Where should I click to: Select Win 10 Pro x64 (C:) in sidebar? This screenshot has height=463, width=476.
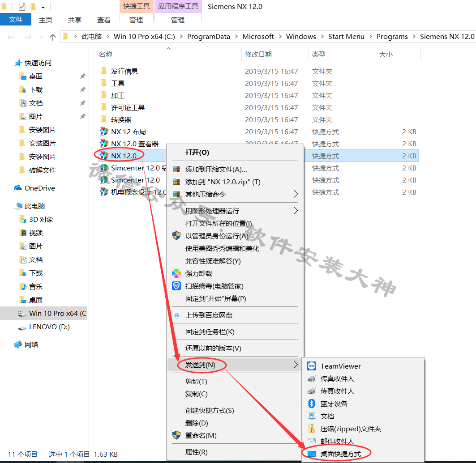click(x=44, y=313)
